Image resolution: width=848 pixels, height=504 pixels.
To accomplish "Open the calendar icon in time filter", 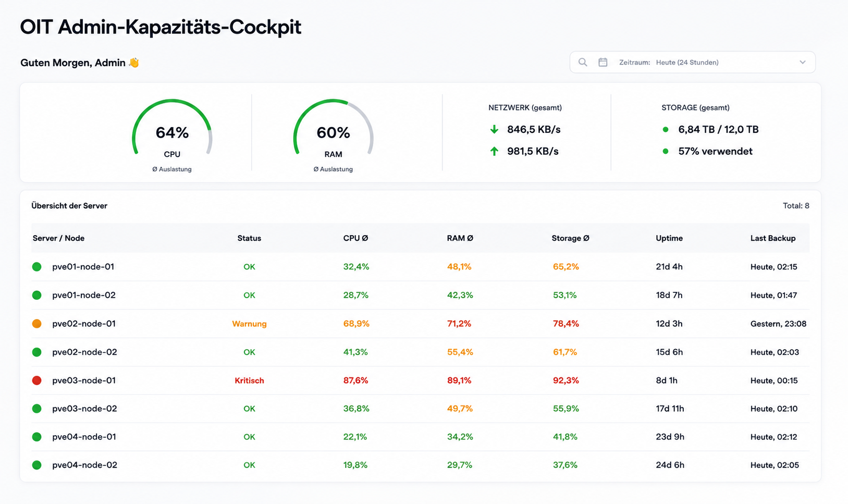I will point(603,62).
